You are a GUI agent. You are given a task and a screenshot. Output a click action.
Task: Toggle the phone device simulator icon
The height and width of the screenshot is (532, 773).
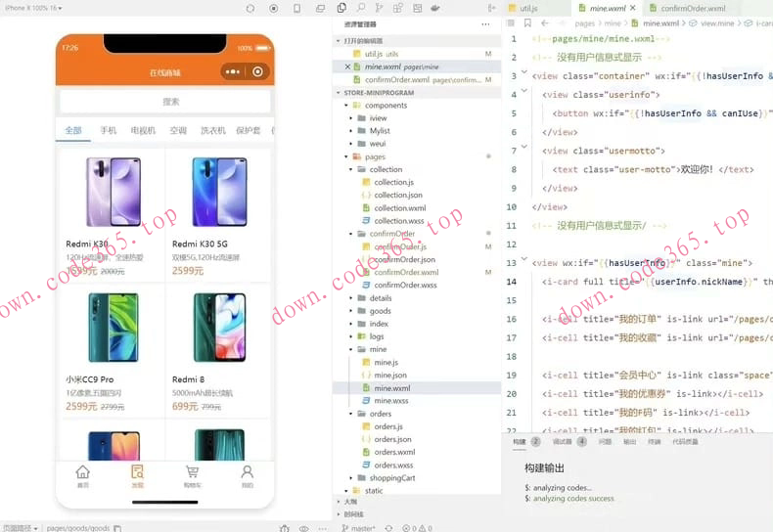tap(296, 9)
